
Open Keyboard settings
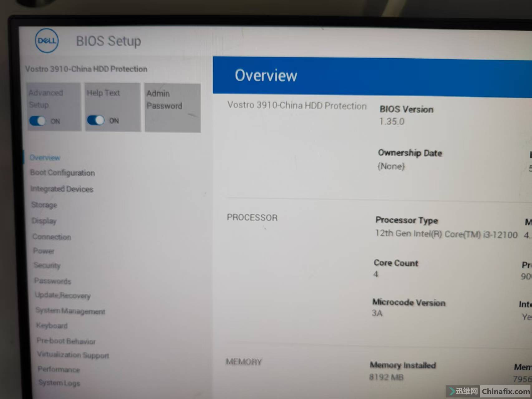(52, 326)
